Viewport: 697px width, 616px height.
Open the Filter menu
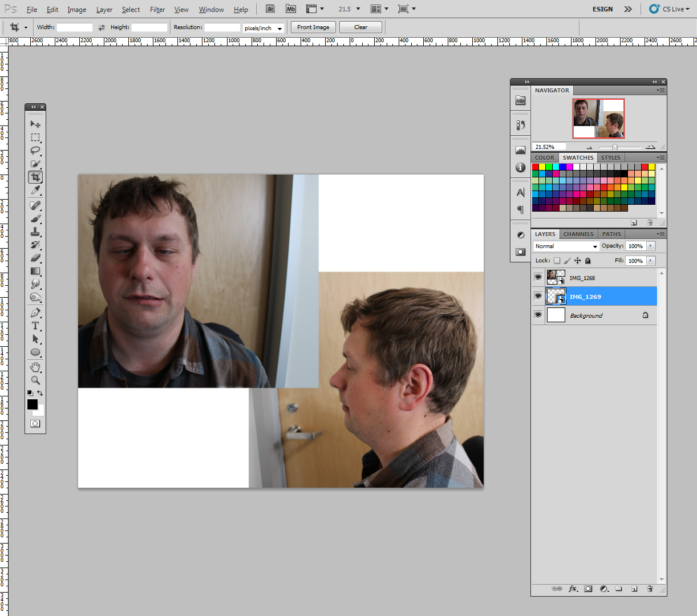point(157,10)
